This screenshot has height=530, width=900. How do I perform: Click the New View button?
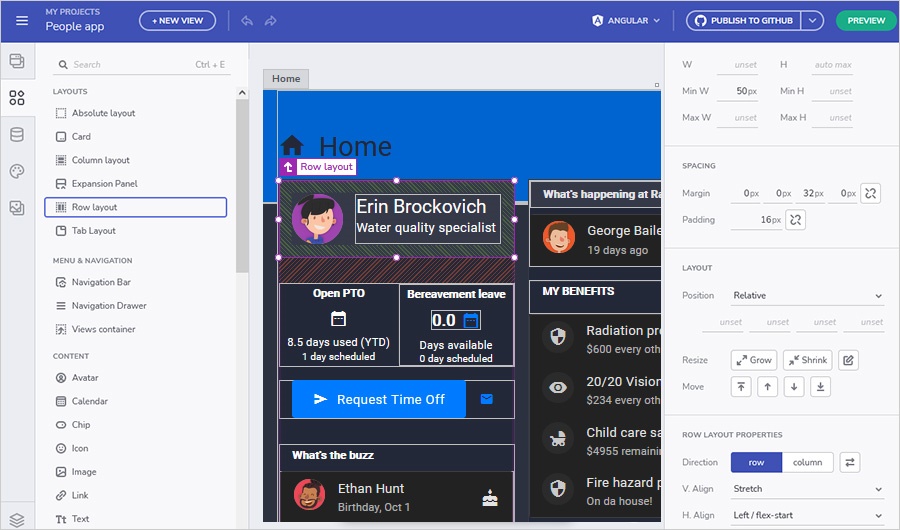tap(177, 20)
